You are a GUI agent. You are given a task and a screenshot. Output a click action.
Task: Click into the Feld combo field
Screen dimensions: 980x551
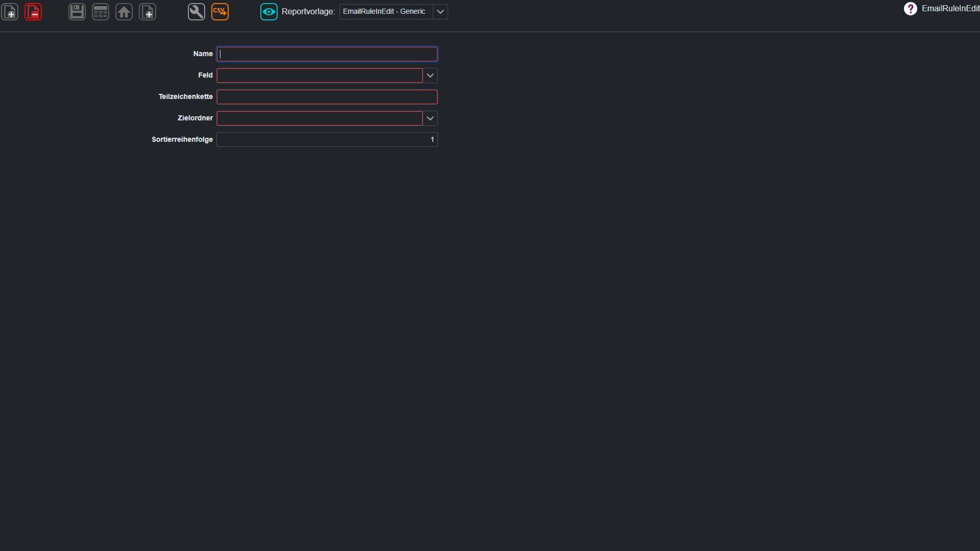click(x=320, y=76)
